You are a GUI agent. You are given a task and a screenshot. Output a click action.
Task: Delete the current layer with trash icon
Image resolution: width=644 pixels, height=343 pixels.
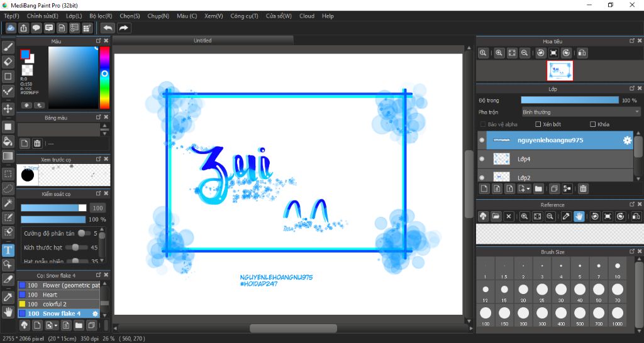(x=583, y=188)
